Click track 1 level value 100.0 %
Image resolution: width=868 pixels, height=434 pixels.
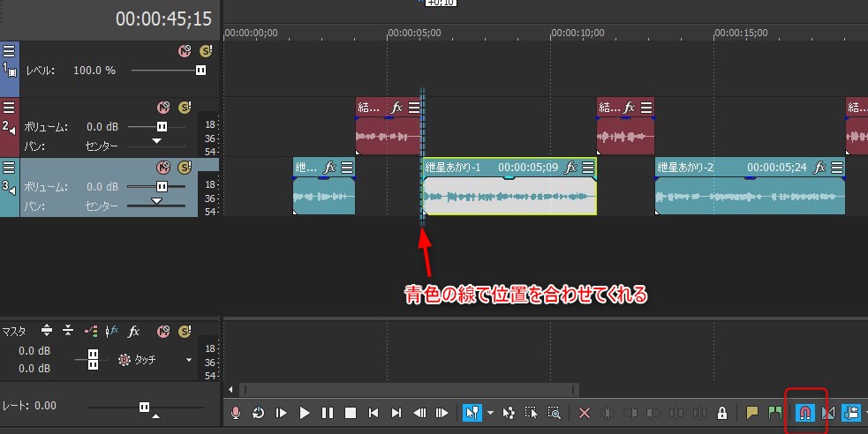[x=94, y=71]
